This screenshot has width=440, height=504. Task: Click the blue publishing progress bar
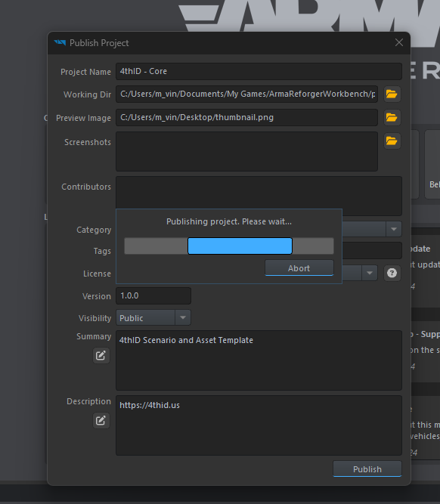click(240, 246)
